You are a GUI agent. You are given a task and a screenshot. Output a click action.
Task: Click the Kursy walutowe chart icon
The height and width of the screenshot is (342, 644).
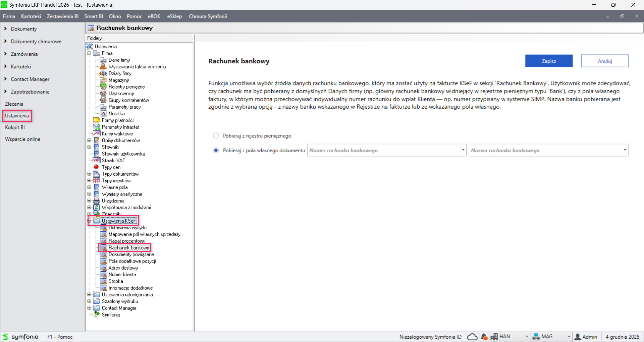[97, 134]
